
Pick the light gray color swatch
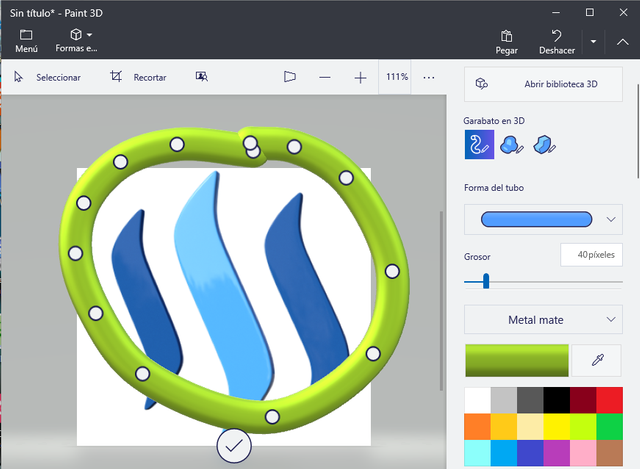coord(504,400)
